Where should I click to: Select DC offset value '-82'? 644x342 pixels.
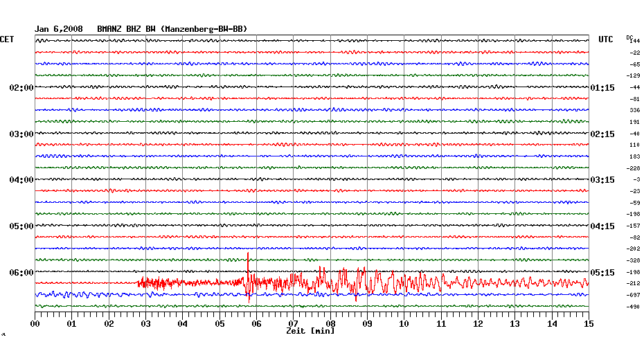pyautogui.click(x=634, y=237)
